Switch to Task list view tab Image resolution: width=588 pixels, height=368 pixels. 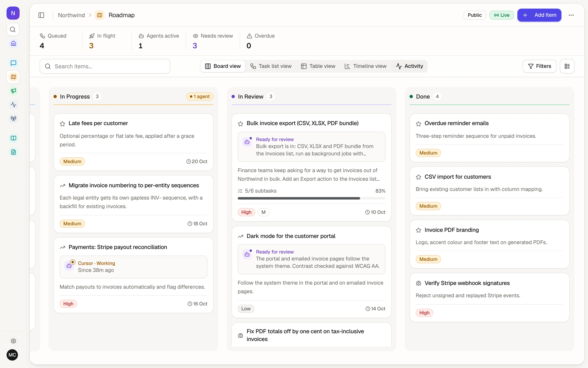click(271, 66)
